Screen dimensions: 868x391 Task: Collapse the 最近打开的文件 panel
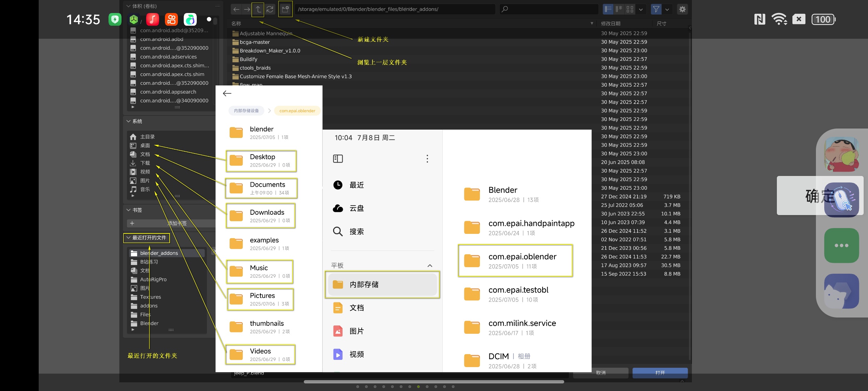128,238
